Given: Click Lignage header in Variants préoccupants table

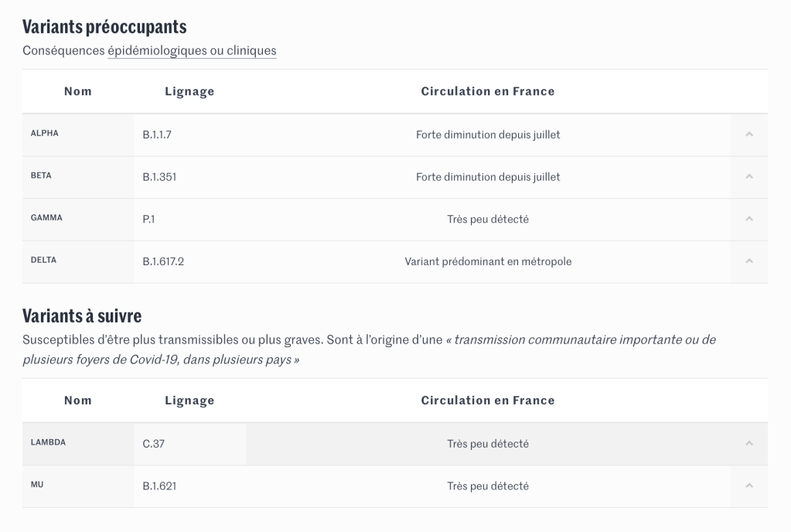Looking at the screenshot, I should (189, 91).
